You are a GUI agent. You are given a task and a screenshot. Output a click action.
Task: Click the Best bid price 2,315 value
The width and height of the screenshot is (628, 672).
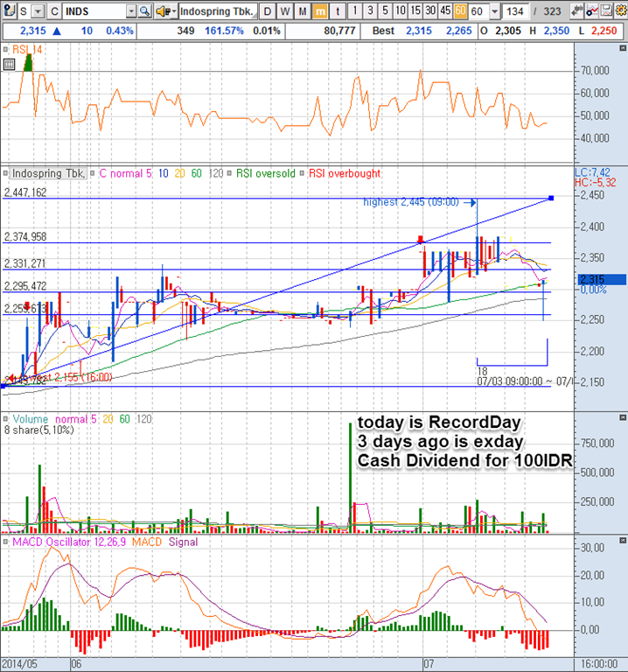coord(419,31)
